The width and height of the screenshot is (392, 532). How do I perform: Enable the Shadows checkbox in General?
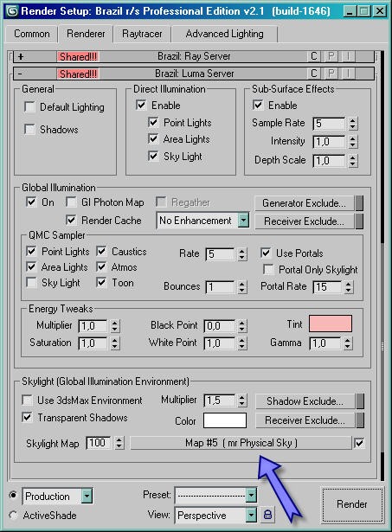(30, 129)
